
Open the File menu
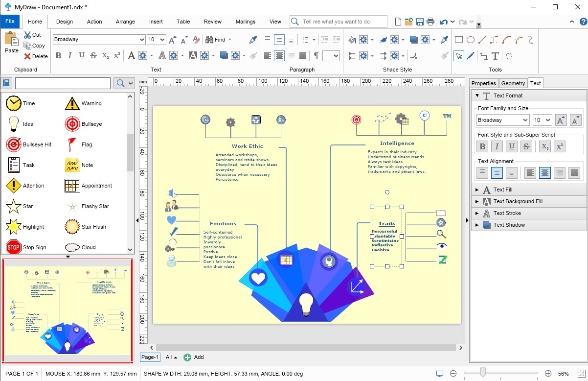point(10,22)
